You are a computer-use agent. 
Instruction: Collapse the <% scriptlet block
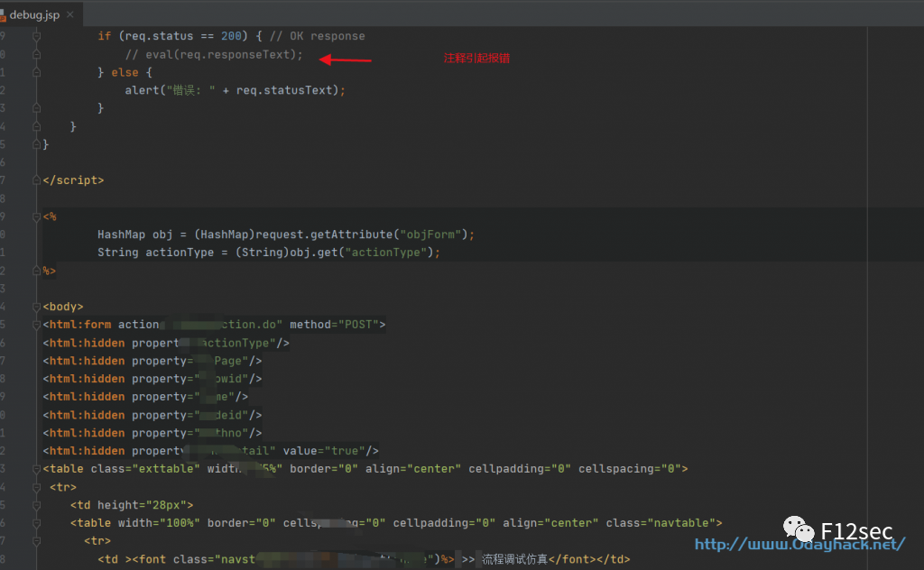[36, 216]
